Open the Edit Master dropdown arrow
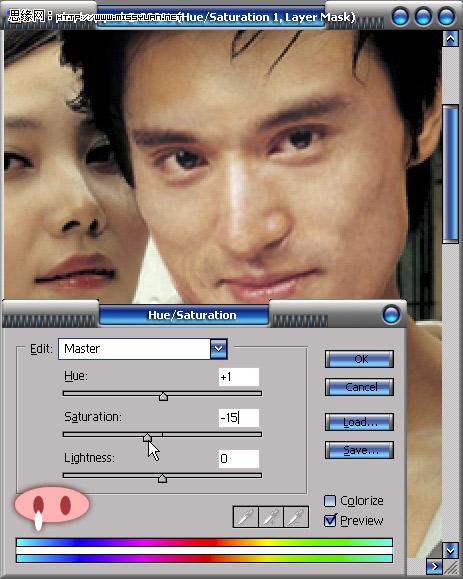This screenshot has height=579, width=463. tap(218, 349)
